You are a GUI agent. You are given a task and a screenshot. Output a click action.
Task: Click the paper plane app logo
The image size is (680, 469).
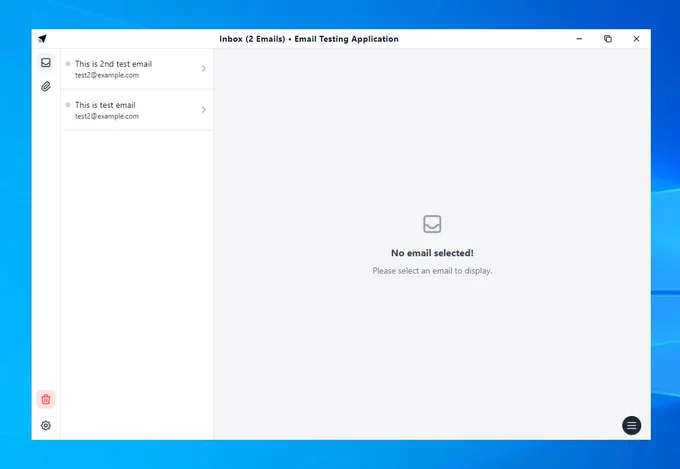coord(42,39)
